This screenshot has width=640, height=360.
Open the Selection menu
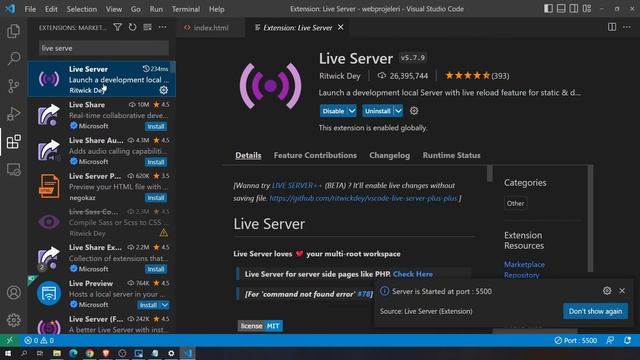pos(82,9)
